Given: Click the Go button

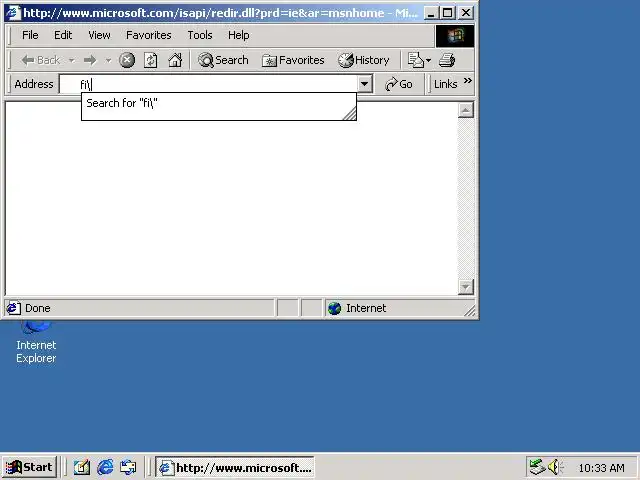Looking at the screenshot, I should point(398,84).
